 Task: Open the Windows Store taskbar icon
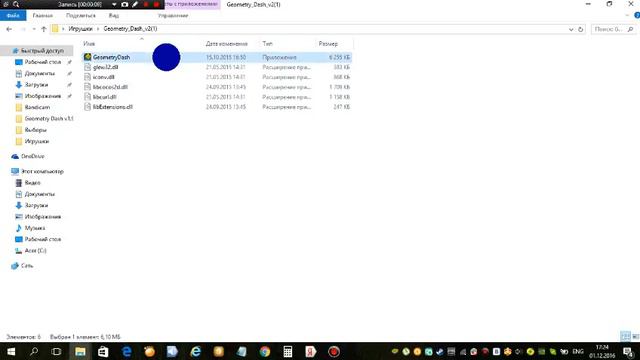(x=103, y=351)
